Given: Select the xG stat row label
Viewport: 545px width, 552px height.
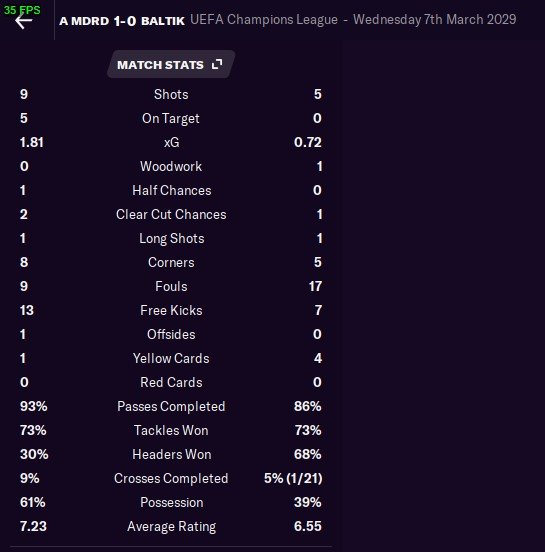Looking at the screenshot, I should (x=171, y=143).
